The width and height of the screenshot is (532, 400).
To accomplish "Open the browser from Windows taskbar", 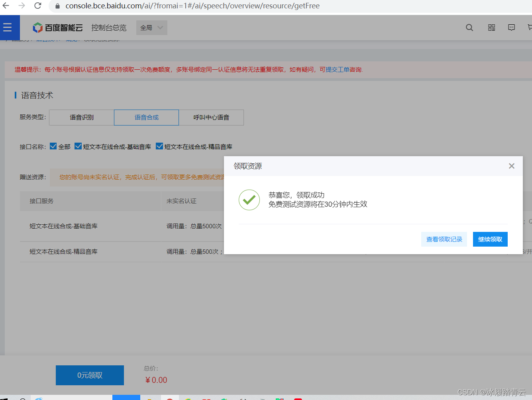I will point(39,398).
